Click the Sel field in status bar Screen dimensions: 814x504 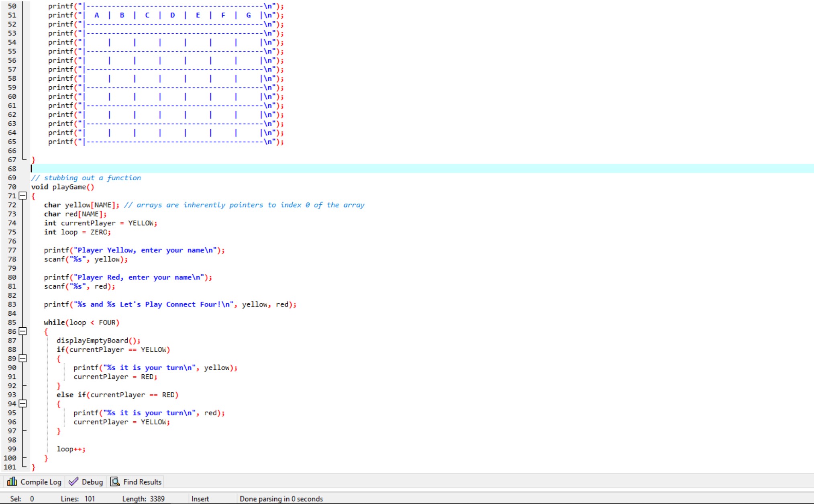pos(22,499)
